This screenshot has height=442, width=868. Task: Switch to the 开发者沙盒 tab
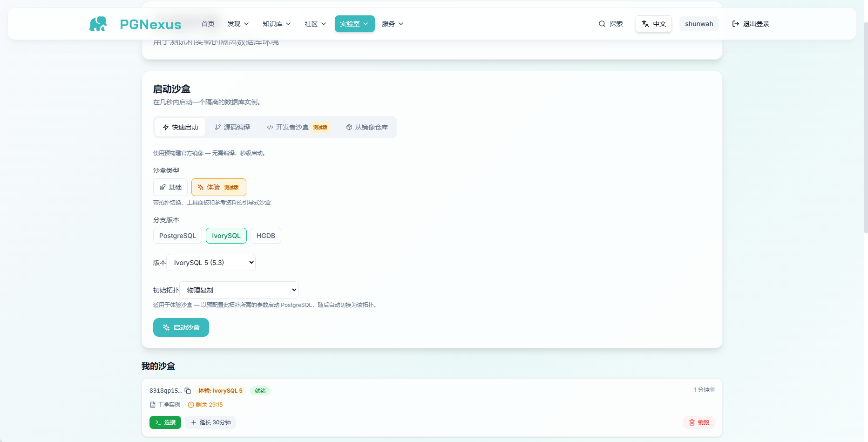click(298, 127)
